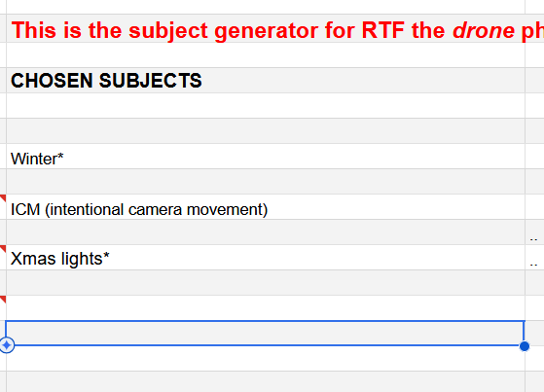The height and width of the screenshot is (392, 544).
Task: Select the Winter* cell
Action: pos(266,157)
